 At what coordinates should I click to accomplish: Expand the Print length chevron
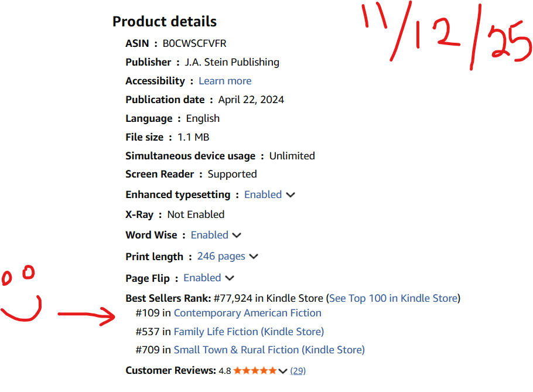point(254,257)
